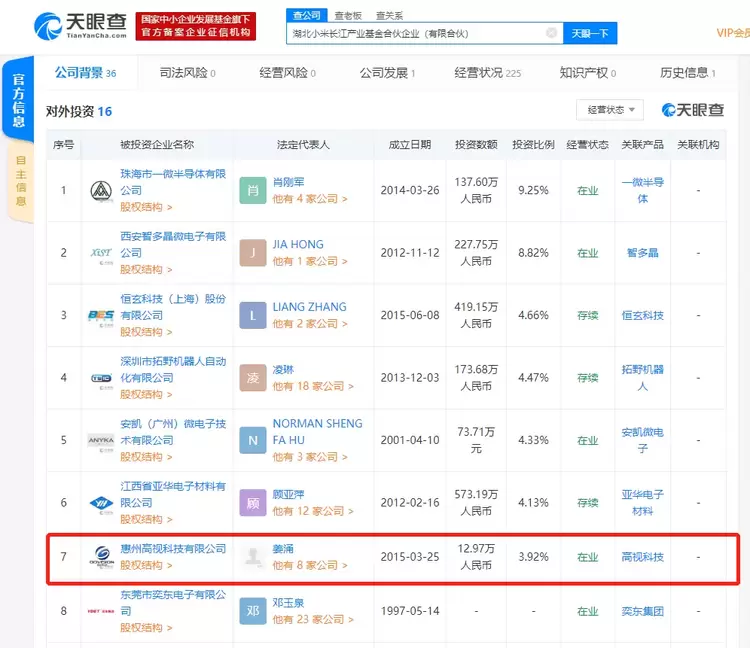The image size is (750, 648).
Task: Expand 股权结构 for 江西省亚华电子材料
Action: [146, 520]
